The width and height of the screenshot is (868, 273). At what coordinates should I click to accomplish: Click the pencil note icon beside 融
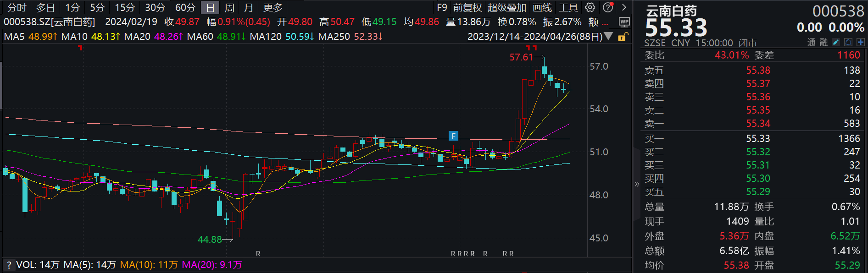836,43
